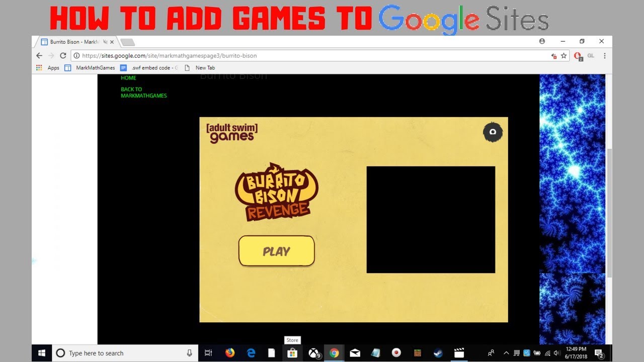Open the New Tab bookmark
This screenshot has width=644, height=362.
tap(200, 68)
